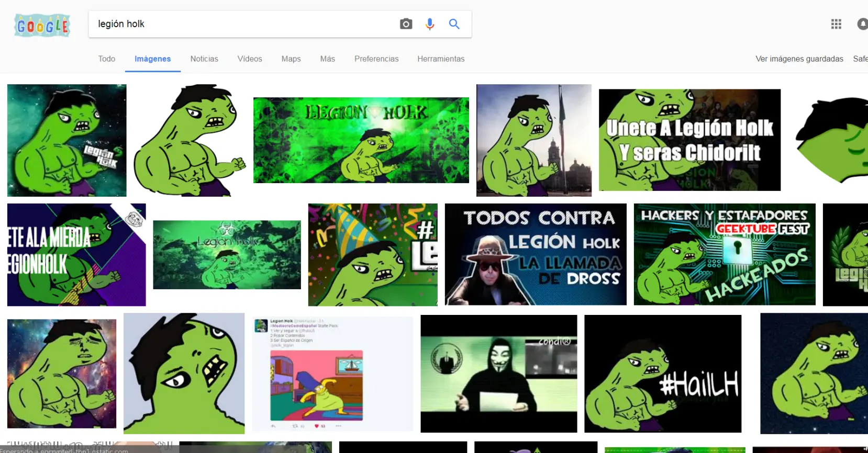Open the Videos tab

(250, 59)
